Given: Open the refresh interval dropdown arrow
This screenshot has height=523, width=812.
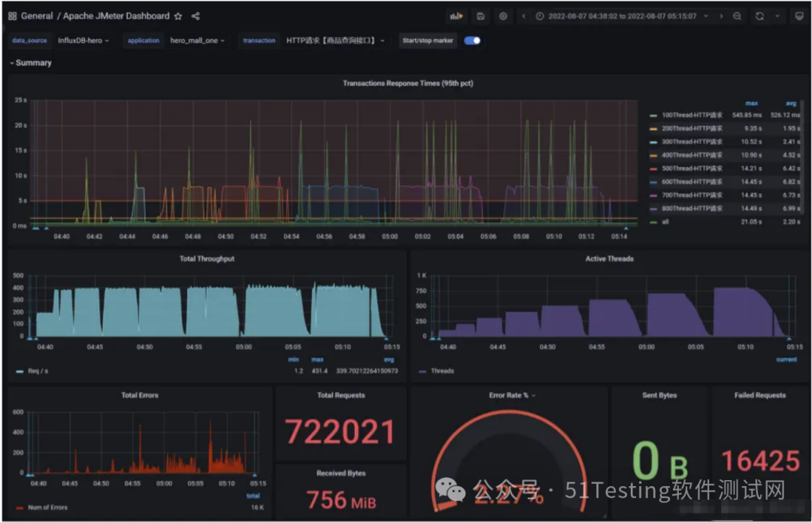Looking at the screenshot, I should 777,16.
